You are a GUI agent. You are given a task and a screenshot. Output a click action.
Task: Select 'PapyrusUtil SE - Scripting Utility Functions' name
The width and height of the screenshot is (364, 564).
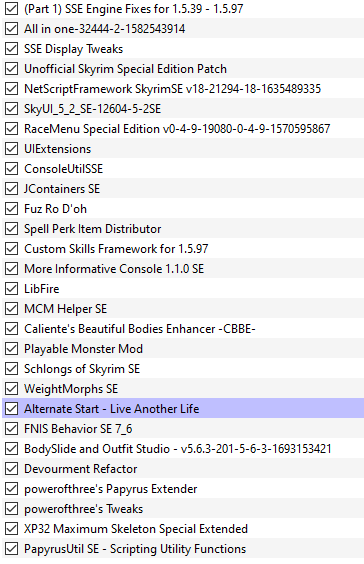pyautogui.click(x=135, y=549)
